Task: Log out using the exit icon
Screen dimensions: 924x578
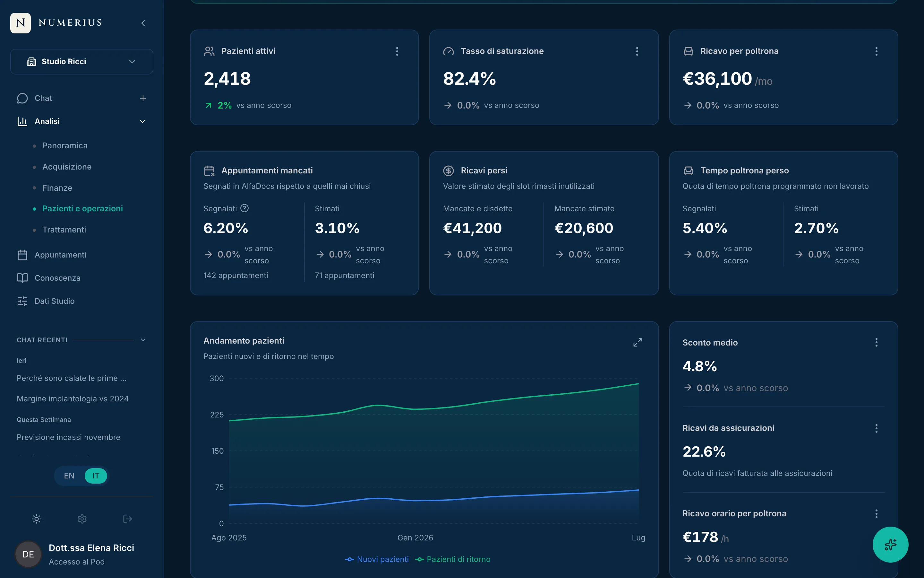Action: [x=127, y=519]
